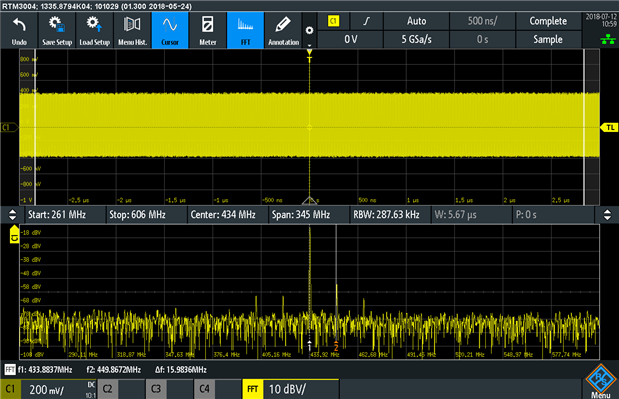Enable channel C2
The height and width of the screenshot is (399, 619).
(x=107, y=389)
